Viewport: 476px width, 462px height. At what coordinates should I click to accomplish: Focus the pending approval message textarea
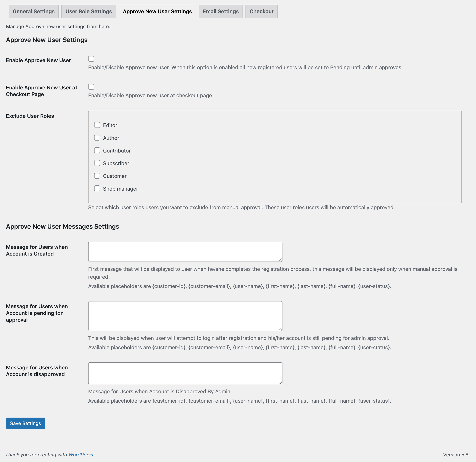click(185, 315)
